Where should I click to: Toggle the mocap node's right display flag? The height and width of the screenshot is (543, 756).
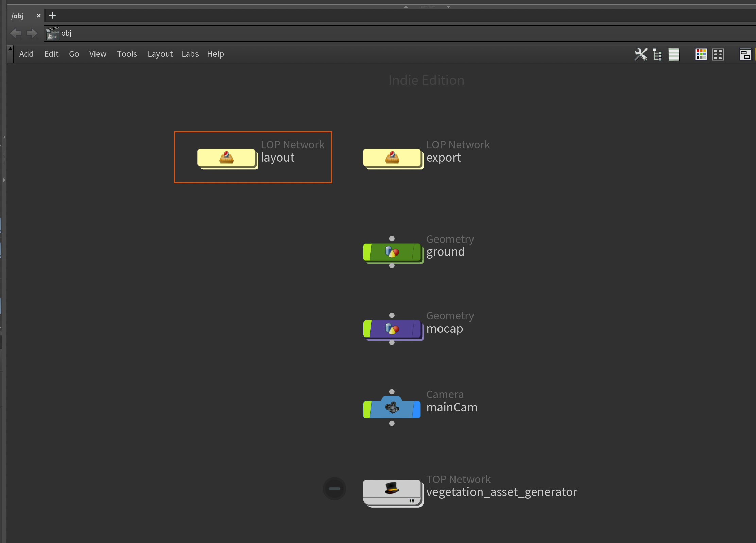pyautogui.click(x=416, y=329)
